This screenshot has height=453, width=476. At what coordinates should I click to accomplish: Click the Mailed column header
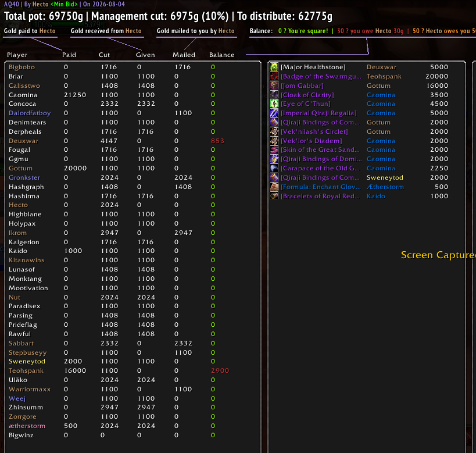[x=184, y=55]
